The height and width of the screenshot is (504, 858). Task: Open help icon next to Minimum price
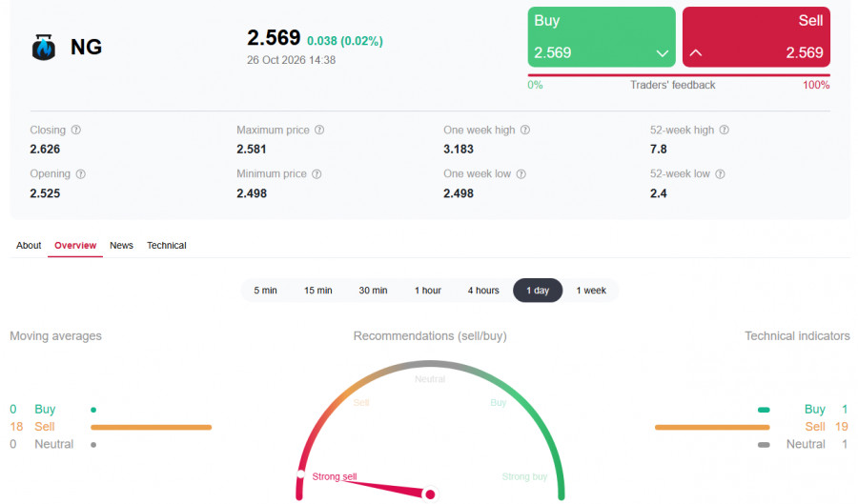coord(317,173)
